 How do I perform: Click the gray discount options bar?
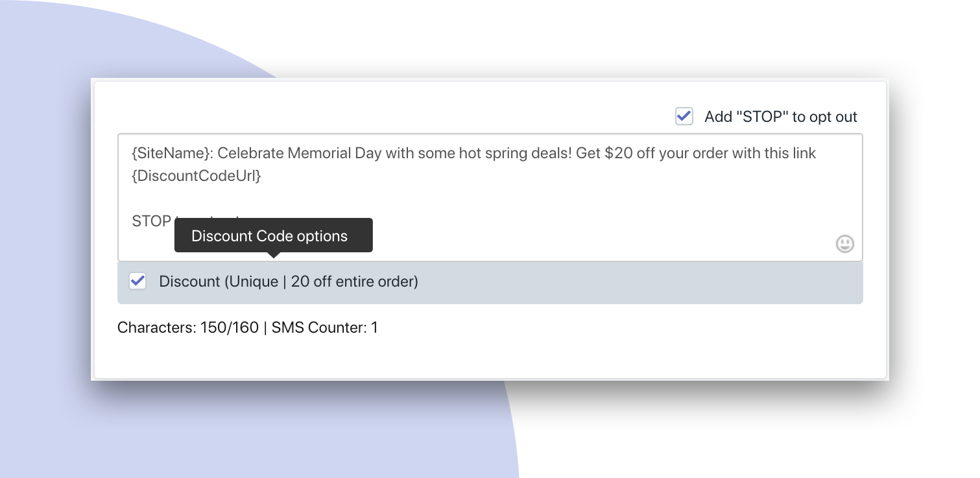click(490, 282)
